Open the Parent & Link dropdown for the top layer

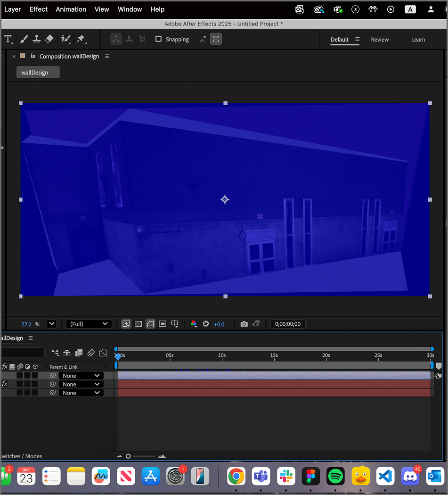[81, 375]
